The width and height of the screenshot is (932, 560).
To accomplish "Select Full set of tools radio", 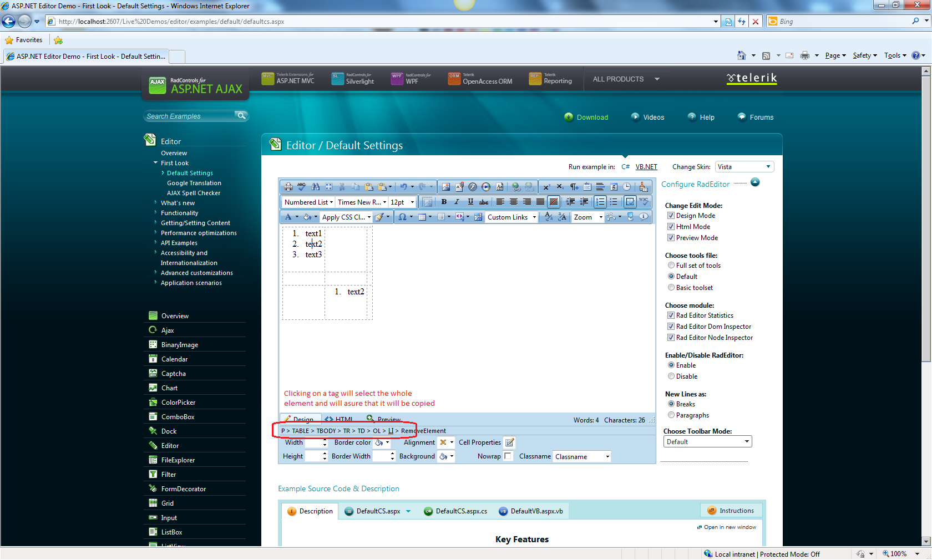I will [671, 266].
